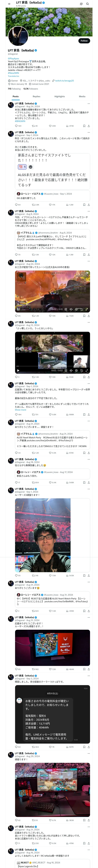Open settings gear on the 0:52 video

[76, 370]
